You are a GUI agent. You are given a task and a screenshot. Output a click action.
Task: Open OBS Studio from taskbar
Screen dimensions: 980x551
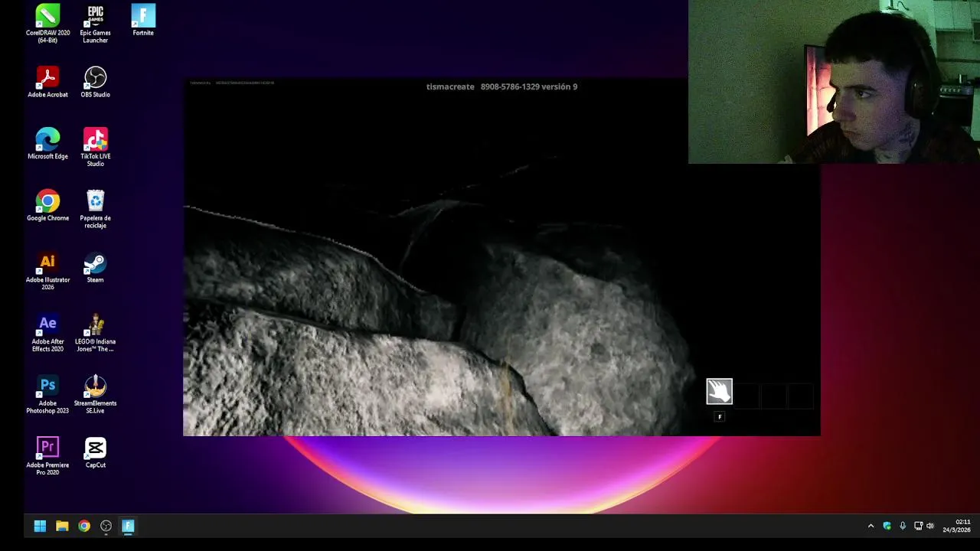(x=106, y=526)
